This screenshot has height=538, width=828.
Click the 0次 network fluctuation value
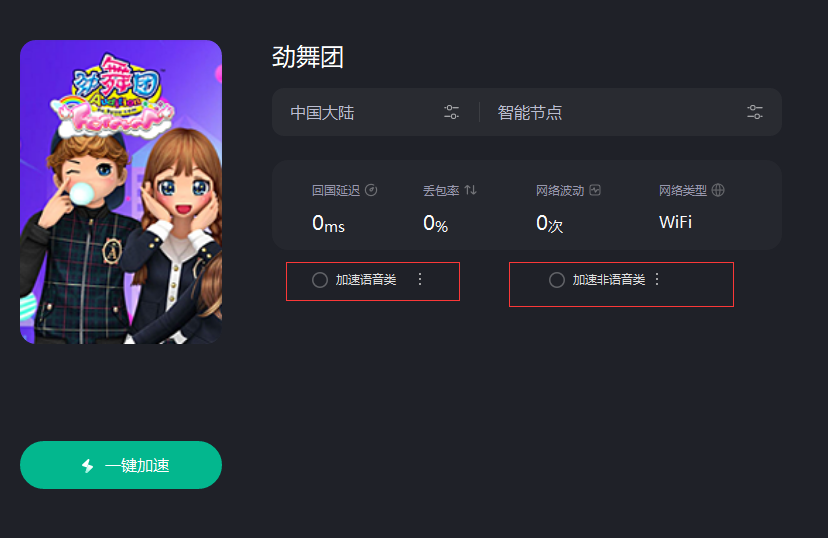pyautogui.click(x=550, y=223)
